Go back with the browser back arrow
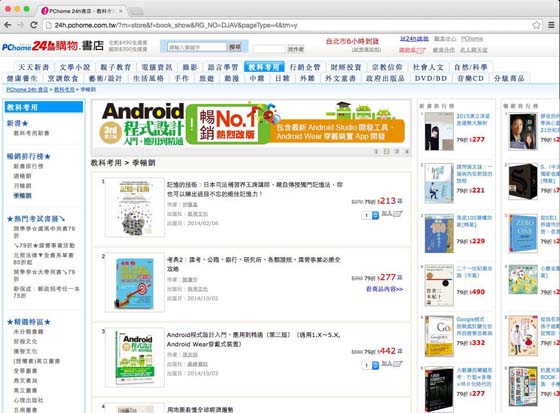The width and height of the screenshot is (560, 413). pyautogui.click(x=8, y=25)
